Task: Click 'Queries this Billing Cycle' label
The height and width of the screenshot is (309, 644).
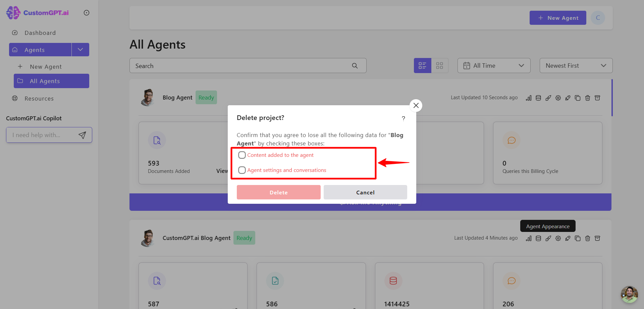Action: [x=530, y=171]
